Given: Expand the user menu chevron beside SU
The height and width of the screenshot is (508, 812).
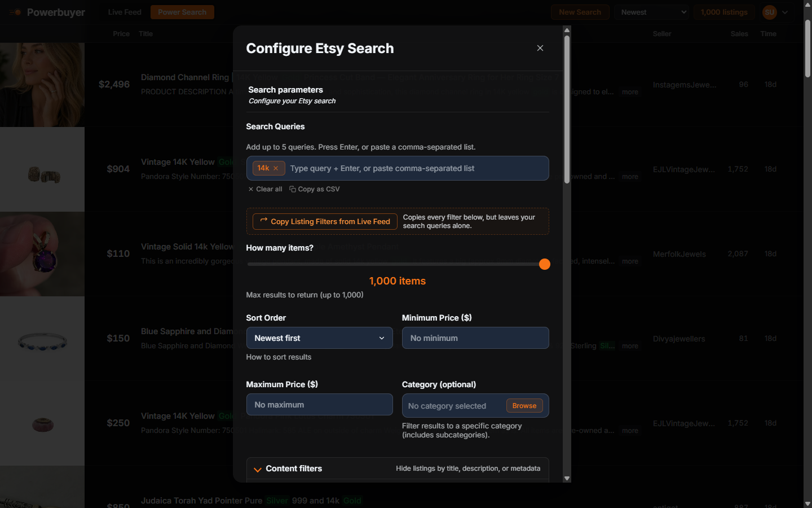Looking at the screenshot, I should [785, 12].
